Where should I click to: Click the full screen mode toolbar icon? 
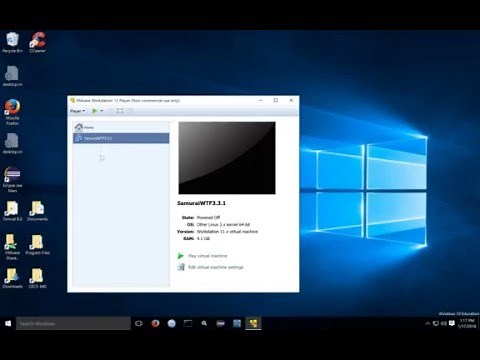tap(120, 111)
